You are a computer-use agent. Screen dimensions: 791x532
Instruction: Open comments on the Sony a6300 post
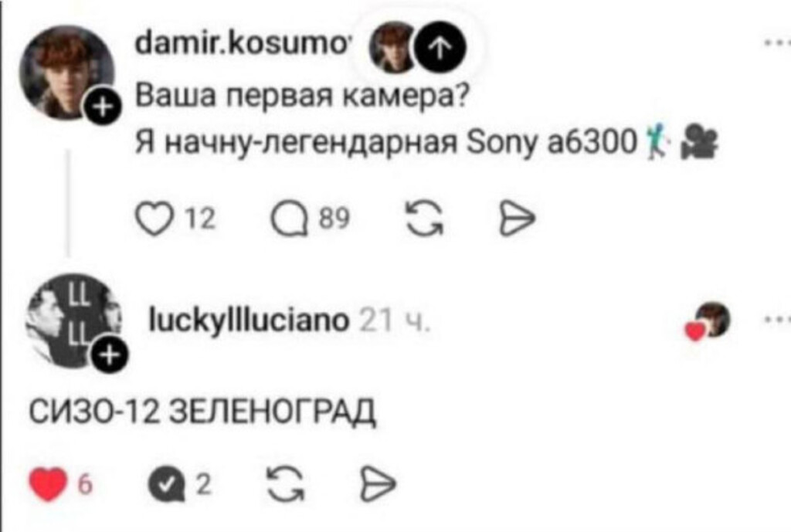(290, 220)
